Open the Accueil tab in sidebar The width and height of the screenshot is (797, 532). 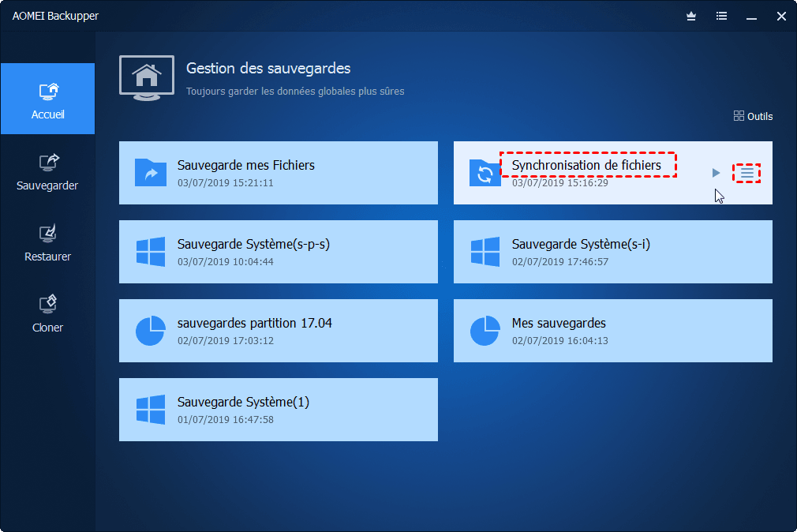click(x=48, y=99)
